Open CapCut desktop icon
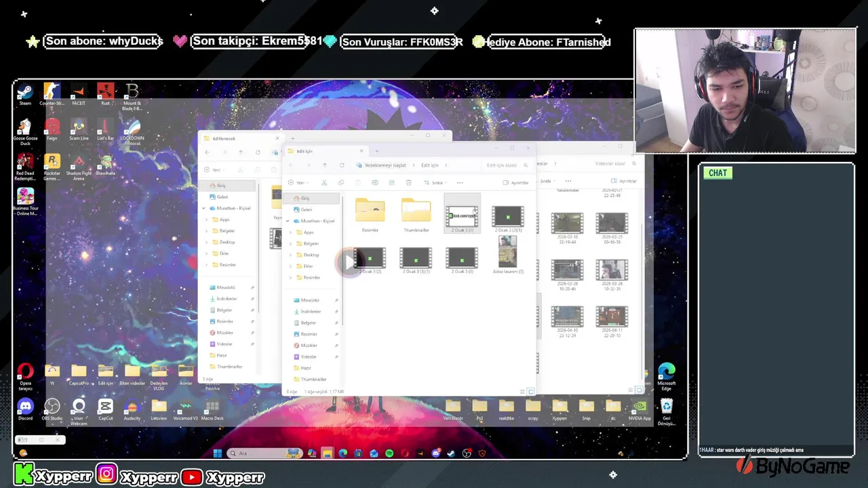 coord(105,409)
